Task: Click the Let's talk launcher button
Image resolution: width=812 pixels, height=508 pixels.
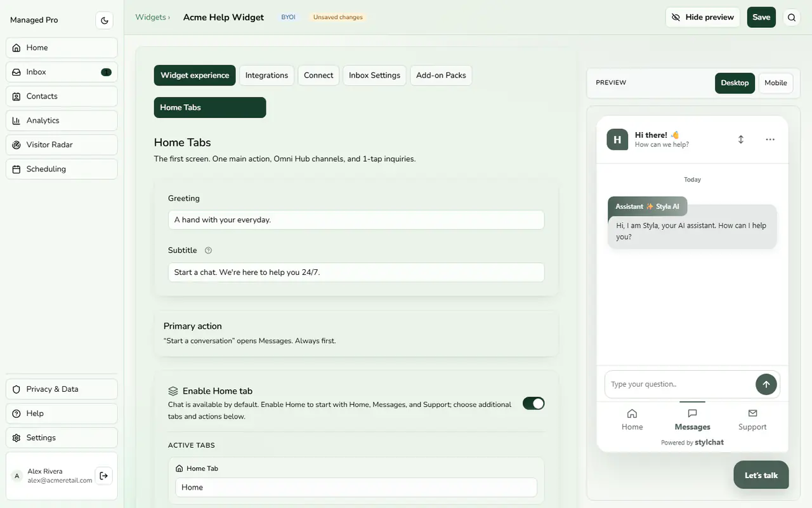Action: [761, 475]
